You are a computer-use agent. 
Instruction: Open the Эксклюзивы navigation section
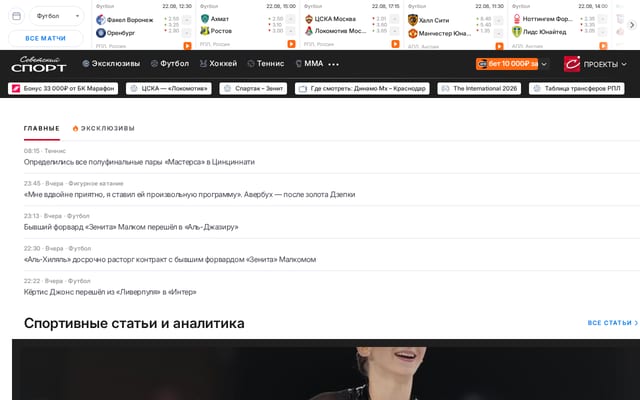[x=111, y=64]
